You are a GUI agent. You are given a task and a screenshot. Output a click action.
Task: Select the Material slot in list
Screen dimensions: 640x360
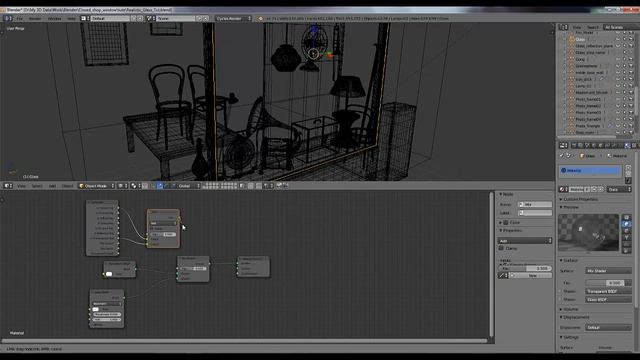coord(590,170)
